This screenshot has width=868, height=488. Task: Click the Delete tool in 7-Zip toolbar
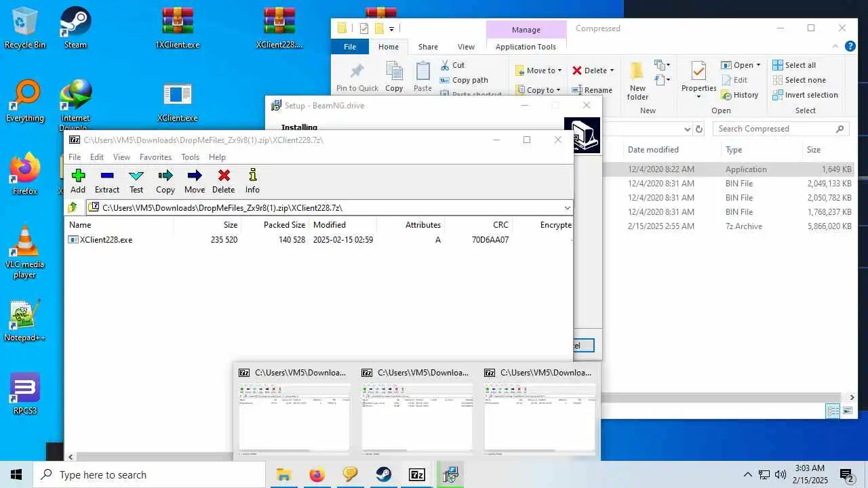224,181
